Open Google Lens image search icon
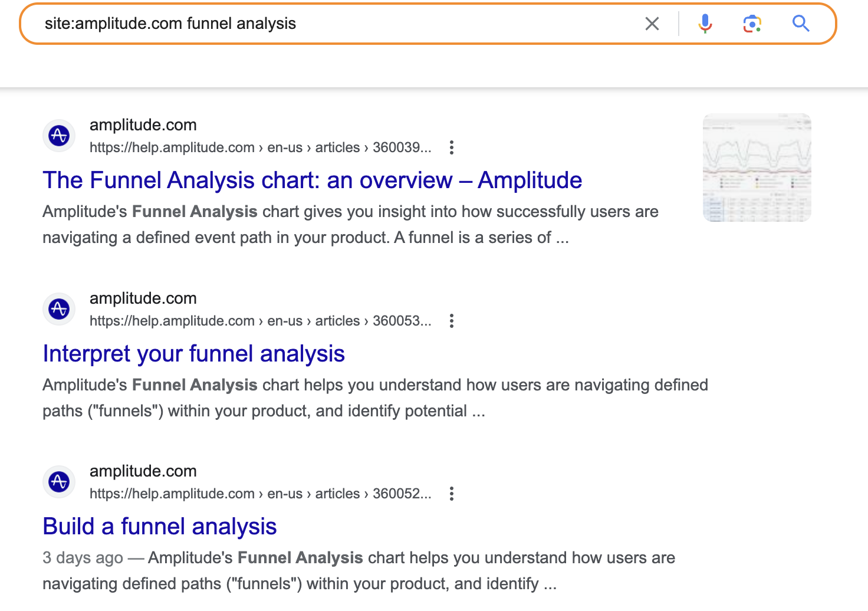 point(752,24)
